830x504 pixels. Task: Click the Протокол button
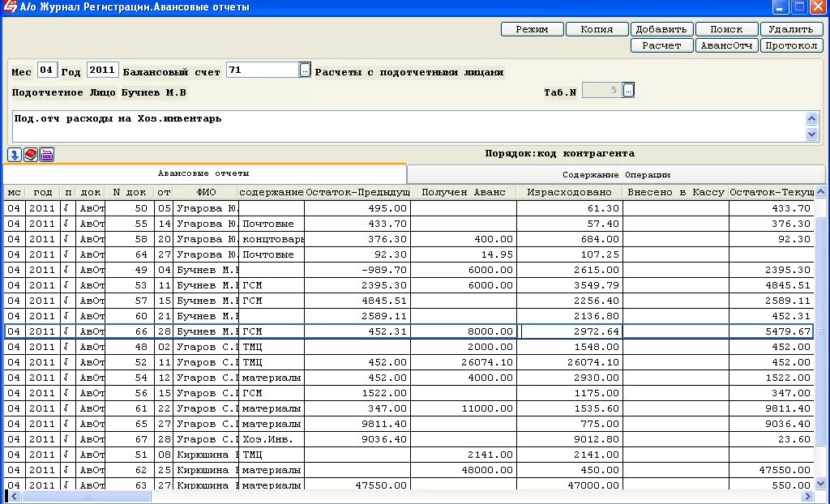(791, 45)
